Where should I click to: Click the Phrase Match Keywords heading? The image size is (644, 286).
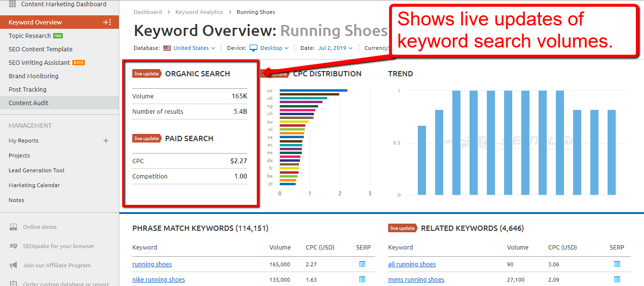point(200,228)
